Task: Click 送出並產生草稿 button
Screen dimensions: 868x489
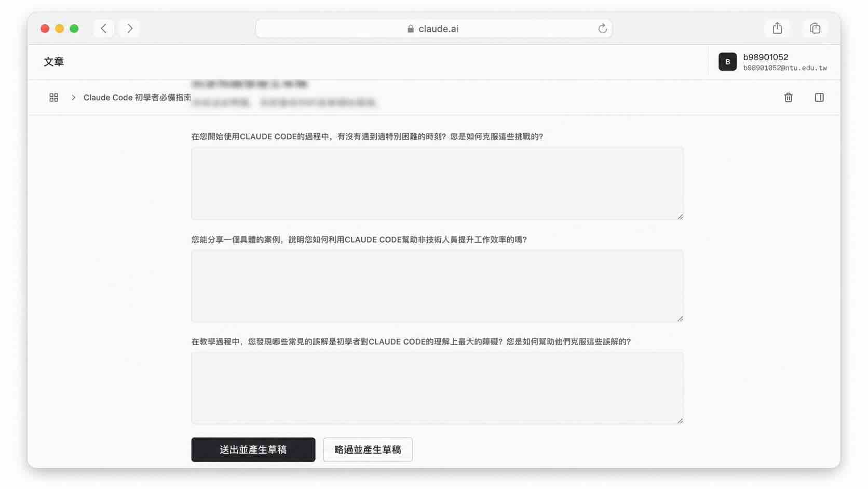Action: point(253,450)
